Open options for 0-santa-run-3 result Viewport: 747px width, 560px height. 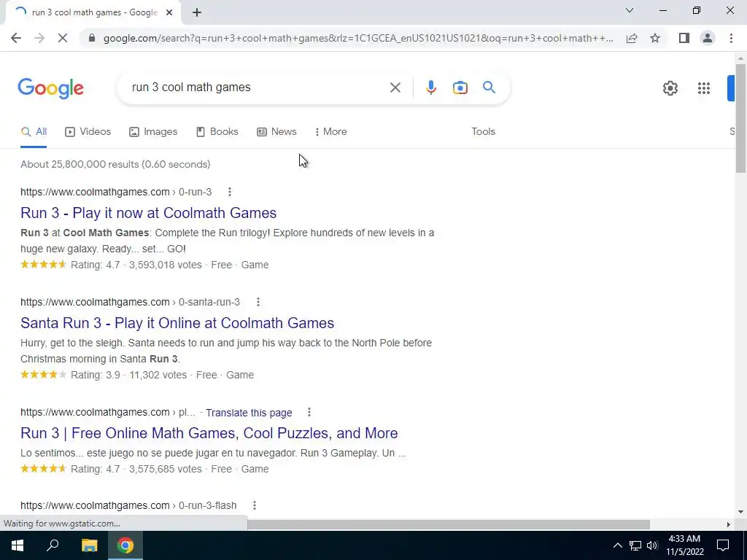[258, 302]
